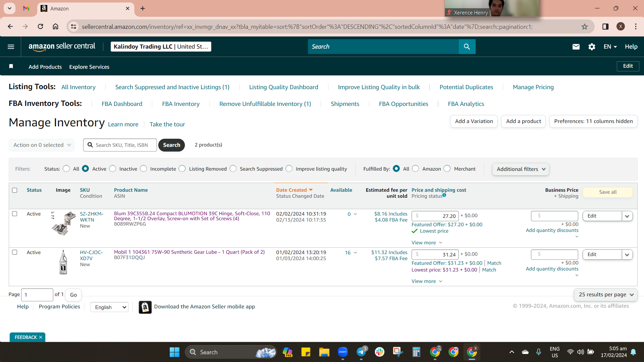Tick the select-all header checkbox
The height and width of the screenshot is (362, 644).
click(14, 190)
